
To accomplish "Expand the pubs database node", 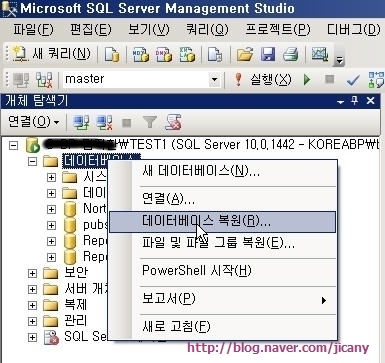I will 51,225.
